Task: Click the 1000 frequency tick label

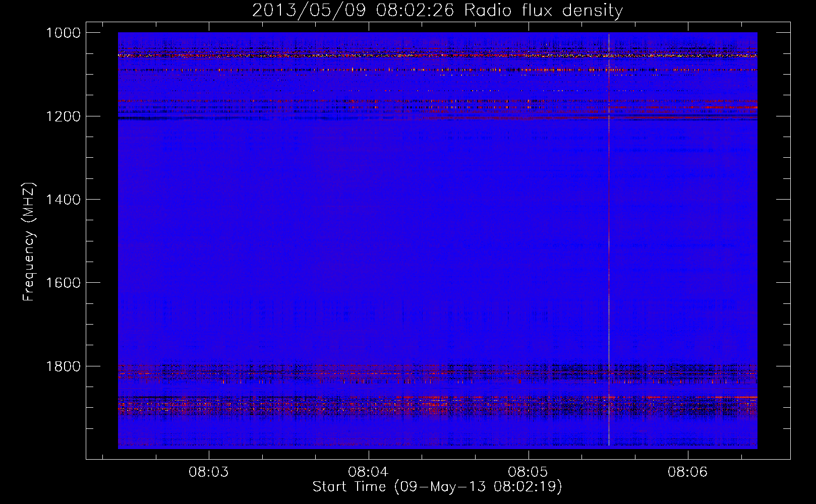Action: [63, 33]
